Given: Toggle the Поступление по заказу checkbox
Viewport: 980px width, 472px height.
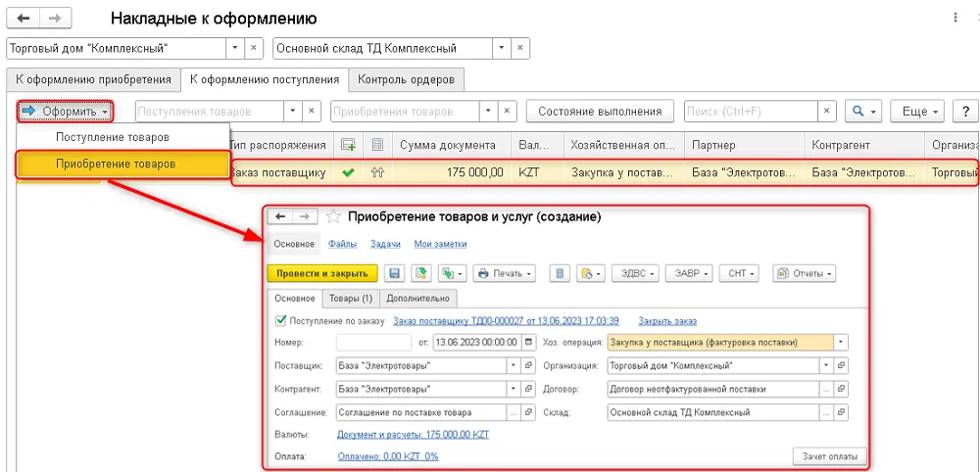Looking at the screenshot, I should [x=280, y=320].
